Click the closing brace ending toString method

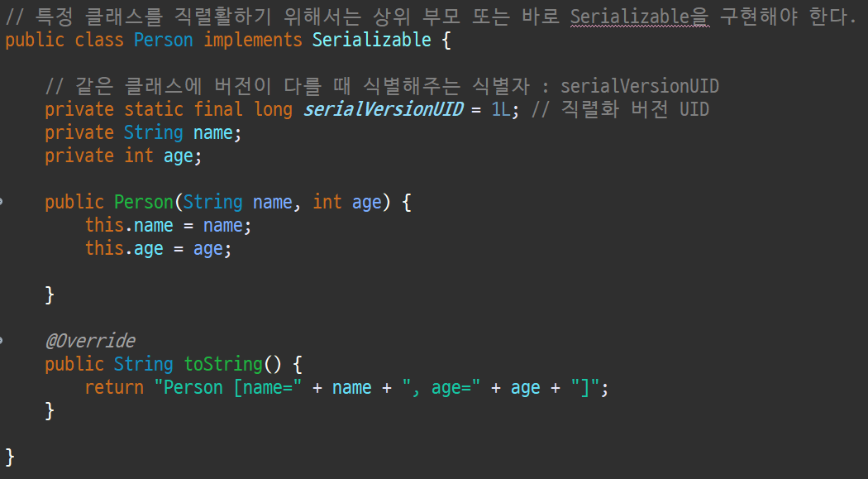tap(50, 410)
